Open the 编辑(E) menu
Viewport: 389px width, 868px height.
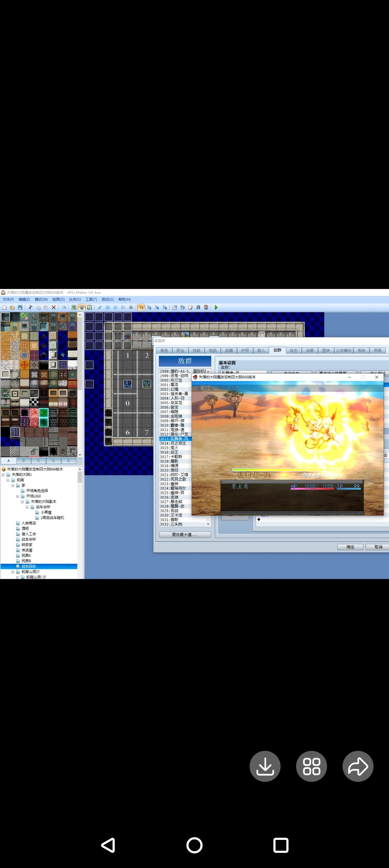pyautogui.click(x=24, y=300)
